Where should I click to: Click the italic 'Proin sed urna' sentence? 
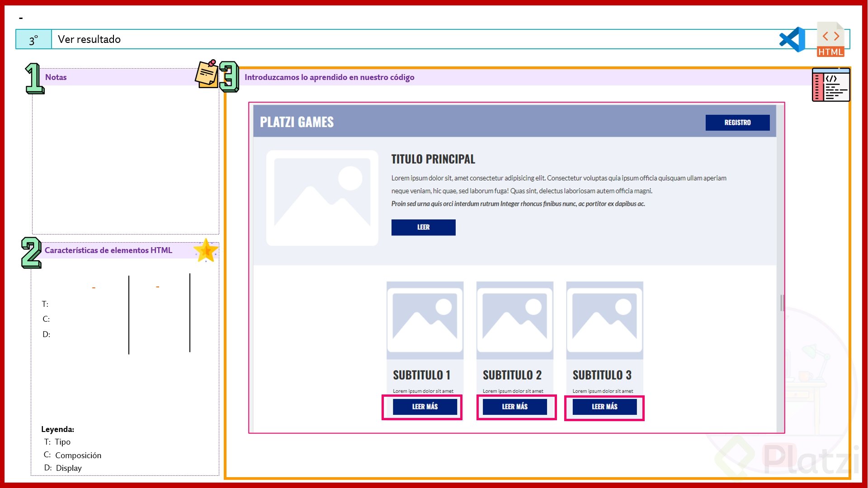pos(518,204)
